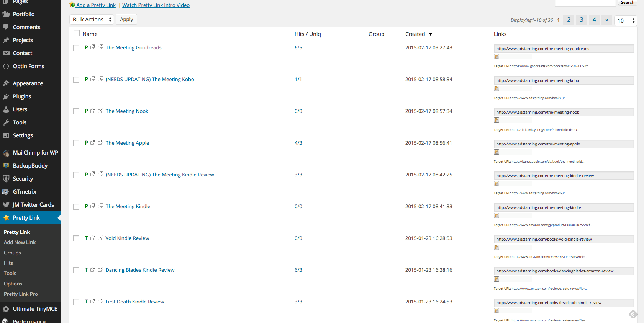Open the items-per-page dropdown showing 10
The image size is (644, 323).
click(626, 21)
